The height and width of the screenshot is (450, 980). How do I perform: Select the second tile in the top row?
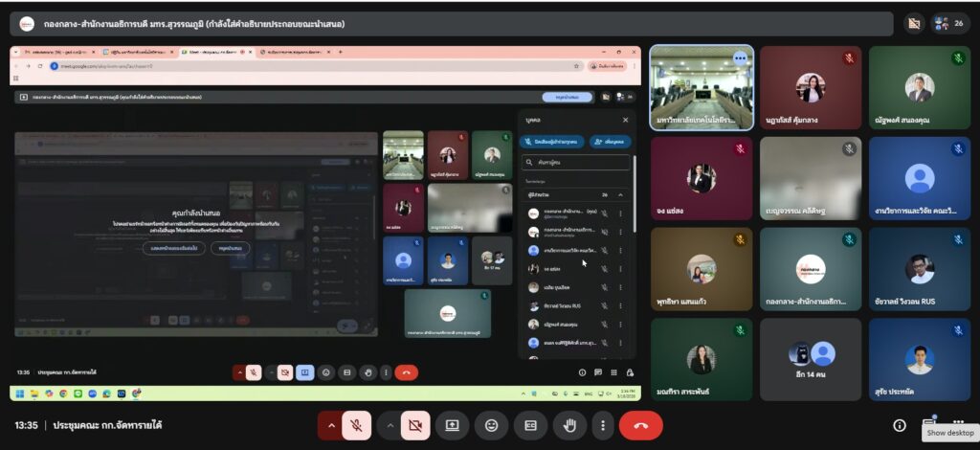[x=811, y=88]
